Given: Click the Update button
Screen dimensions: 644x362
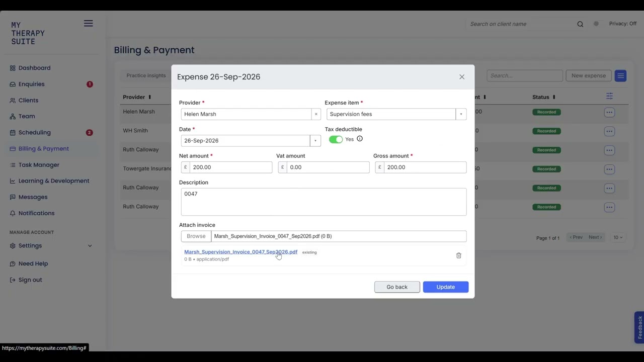Looking at the screenshot, I should click(x=446, y=287).
